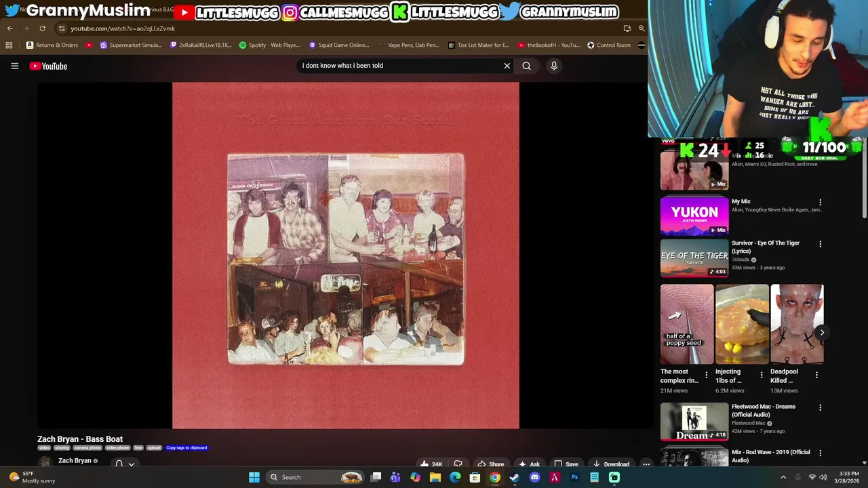Click the Mix - Rod Wave - 2019 title

click(x=771, y=456)
